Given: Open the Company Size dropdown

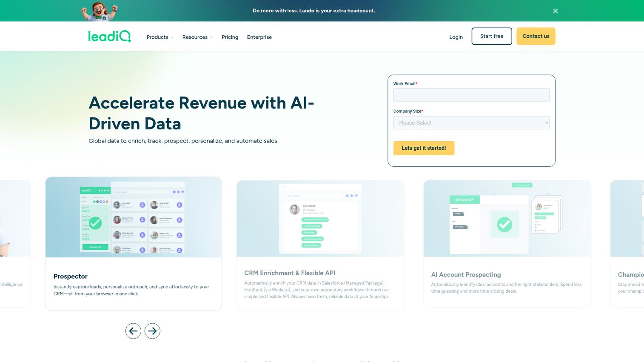Looking at the screenshot, I should (471, 123).
